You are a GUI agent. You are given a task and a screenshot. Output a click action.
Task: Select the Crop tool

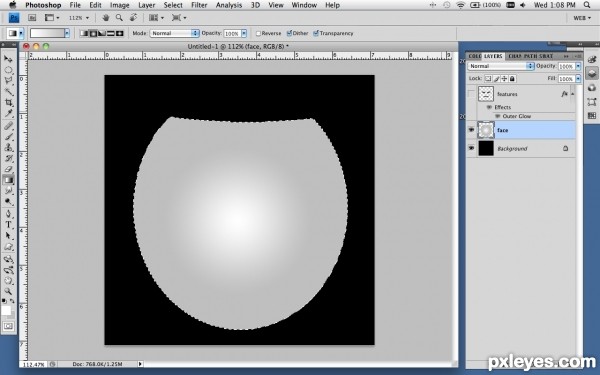click(8, 103)
